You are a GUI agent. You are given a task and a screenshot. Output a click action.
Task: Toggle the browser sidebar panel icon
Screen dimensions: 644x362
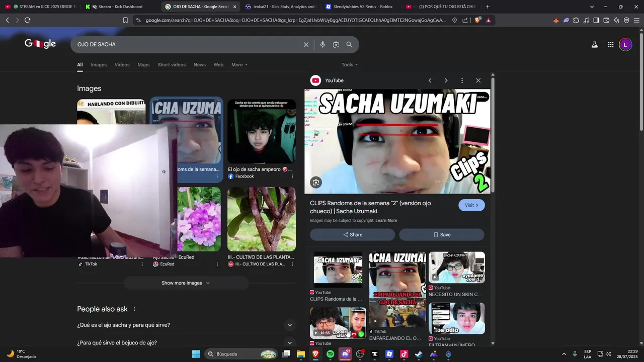(596, 20)
